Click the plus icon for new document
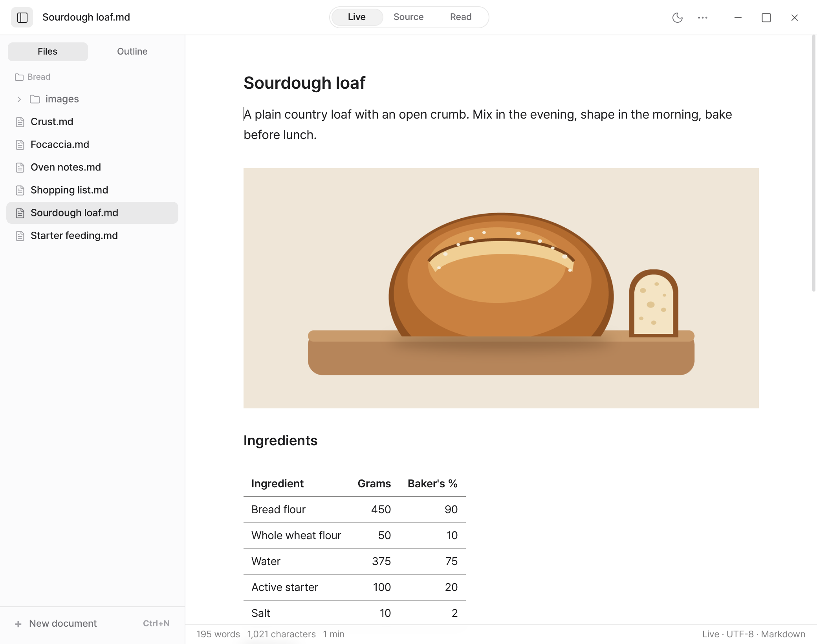 (18, 624)
